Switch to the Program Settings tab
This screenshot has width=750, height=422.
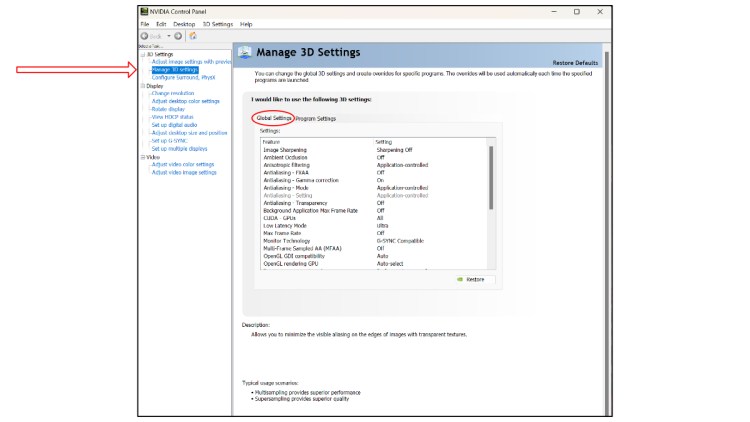(316, 119)
